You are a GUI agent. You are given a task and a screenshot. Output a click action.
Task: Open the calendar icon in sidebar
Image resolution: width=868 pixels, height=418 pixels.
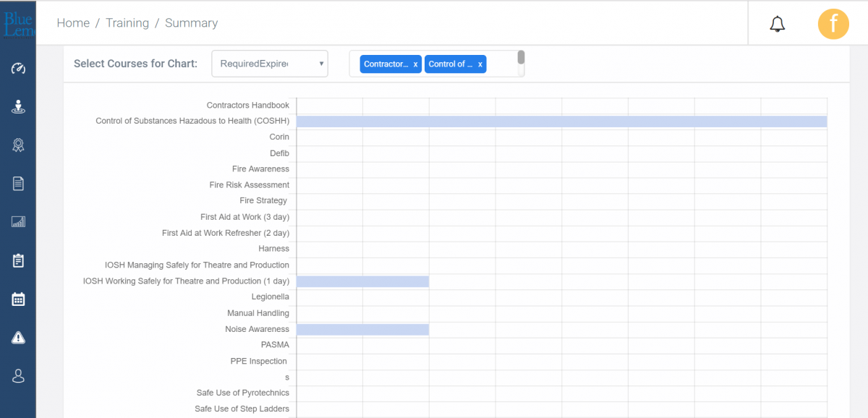click(x=18, y=299)
